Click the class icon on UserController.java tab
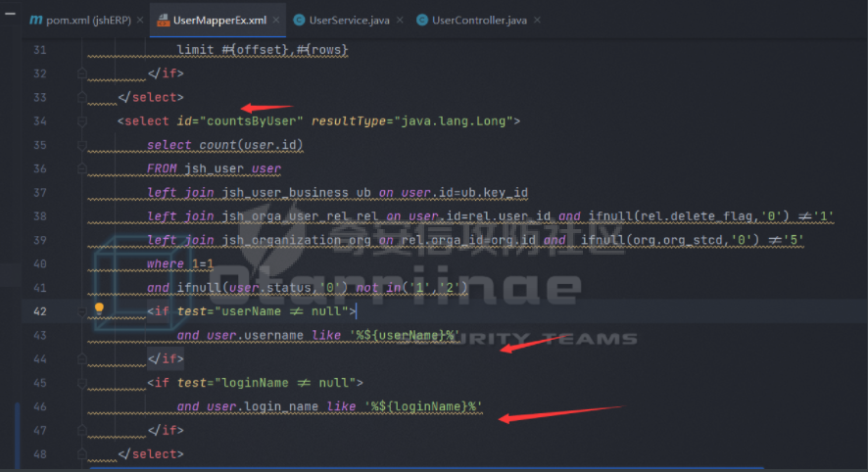868x472 pixels. click(x=422, y=20)
